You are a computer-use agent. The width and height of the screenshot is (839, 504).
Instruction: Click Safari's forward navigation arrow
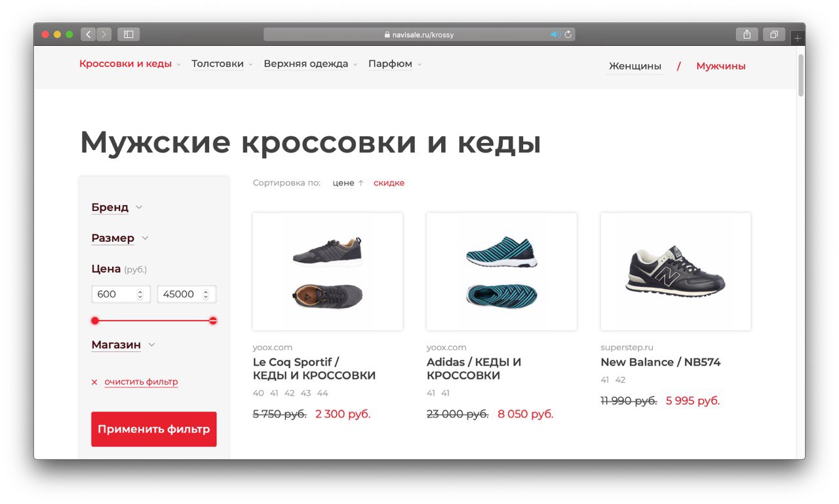pos(104,34)
